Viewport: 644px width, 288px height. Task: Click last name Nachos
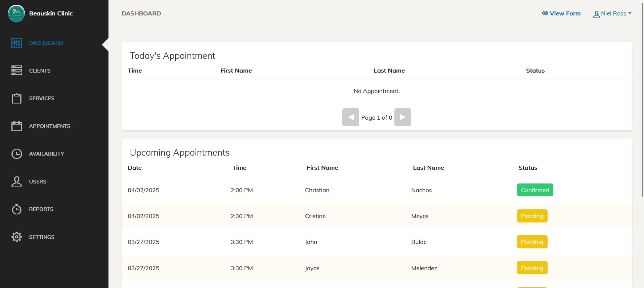(421, 190)
